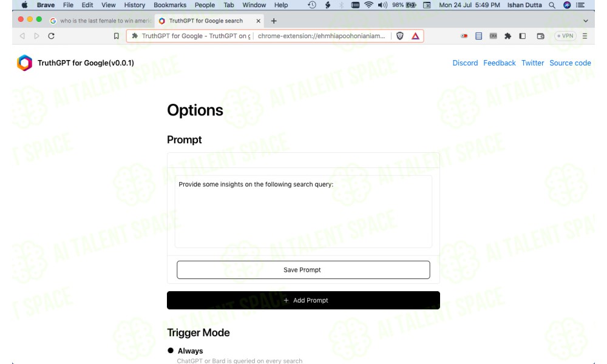Open the Bookmarks menu
Screen dimensions: 607x364
point(170,5)
